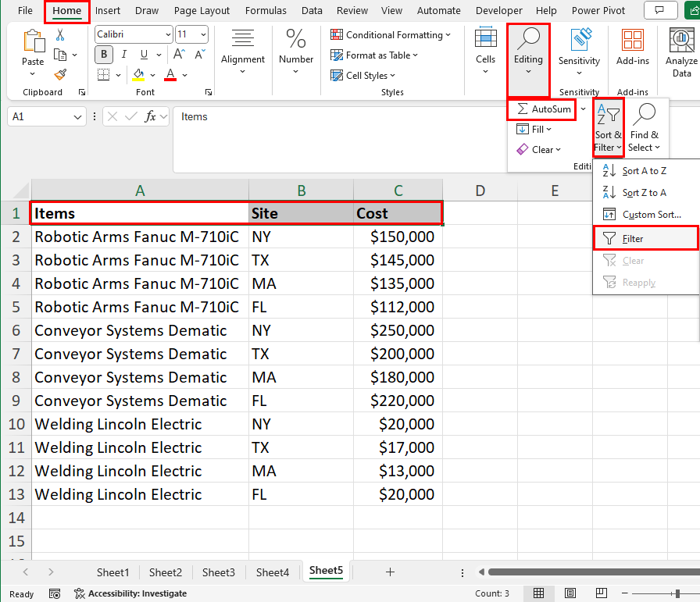This screenshot has width=700, height=602.
Task: Click the Paste clipboard icon
Action: (x=34, y=41)
